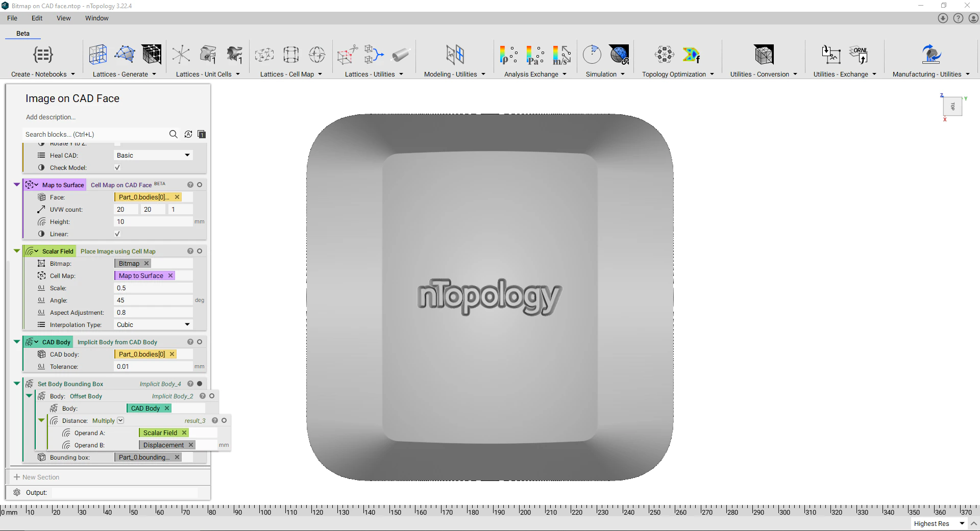Click the Top view orientation cube

[952, 107]
